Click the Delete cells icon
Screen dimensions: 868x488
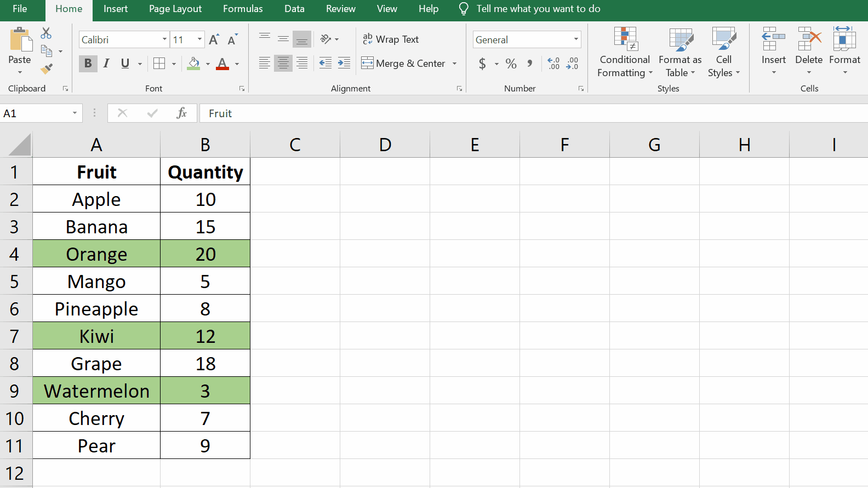[809, 39]
